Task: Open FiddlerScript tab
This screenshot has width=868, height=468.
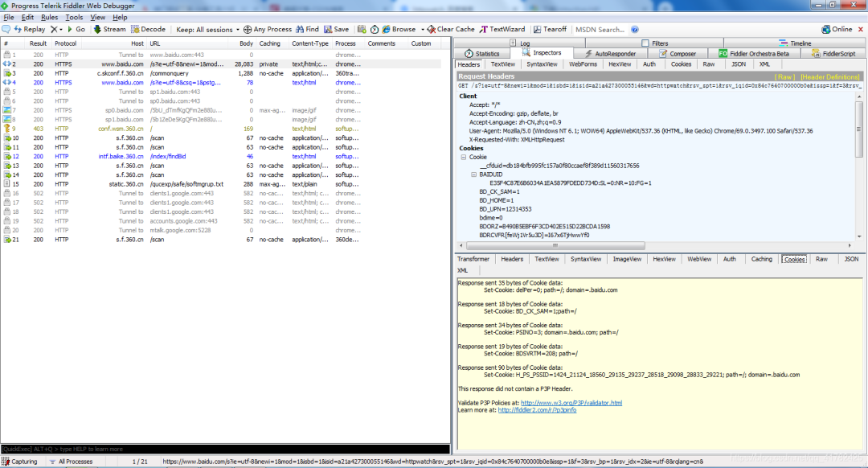Action: [x=833, y=54]
